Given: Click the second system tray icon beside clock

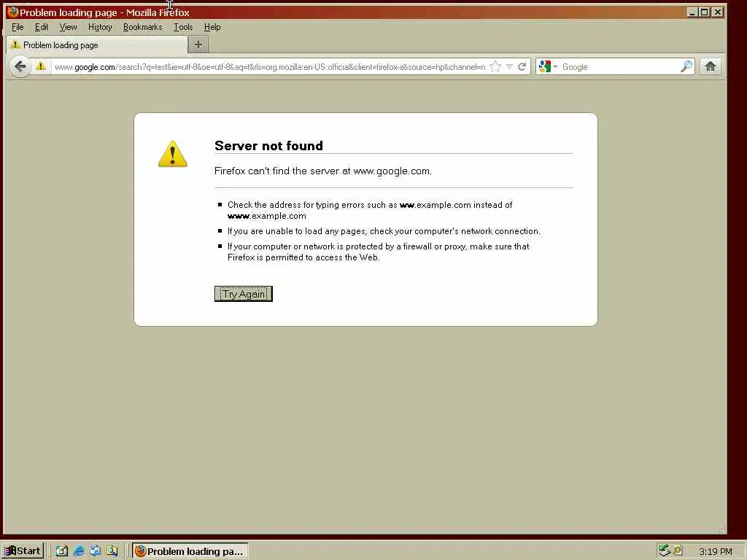Looking at the screenshot, I should pyautogui.click(x=678, y=550).
